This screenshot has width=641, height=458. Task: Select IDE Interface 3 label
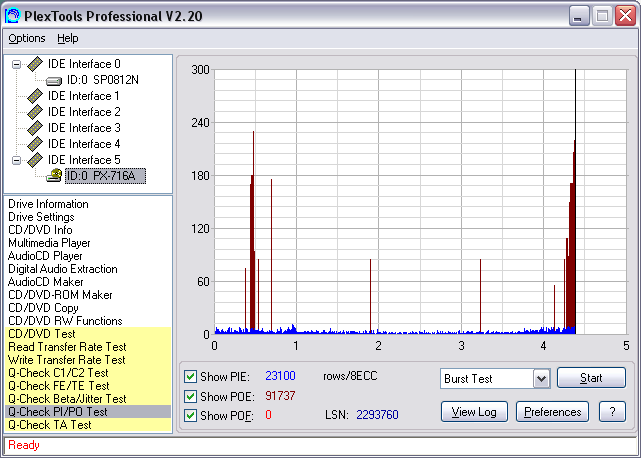point(84,128)
